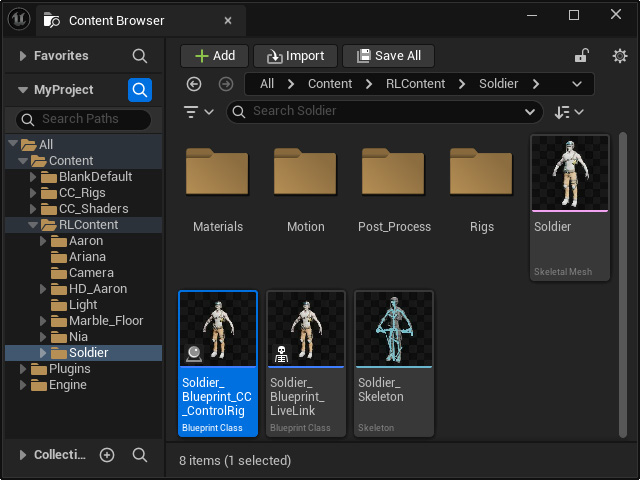Collapse the RLContent folder arrow
Viewport: 640px width, 480px height.
[33, 225]
